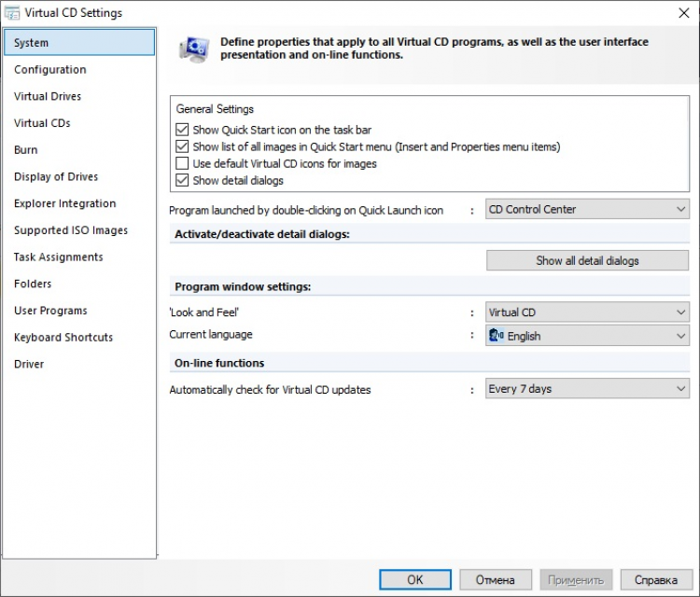Select Configuration in the sidebar
Viewport: 700px width, 597px height.
pyautogui.click(x=50, y=70)
